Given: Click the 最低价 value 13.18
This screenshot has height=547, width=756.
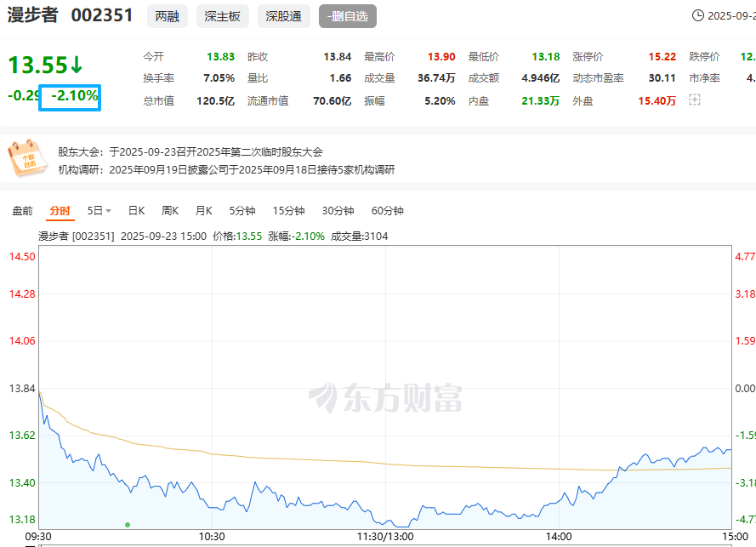Looking at the screenshot, I should pyautogui.click(x=546, y=57).
